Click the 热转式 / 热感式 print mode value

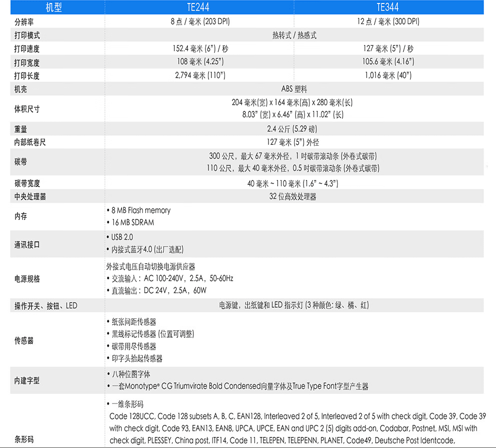[294, 36]
